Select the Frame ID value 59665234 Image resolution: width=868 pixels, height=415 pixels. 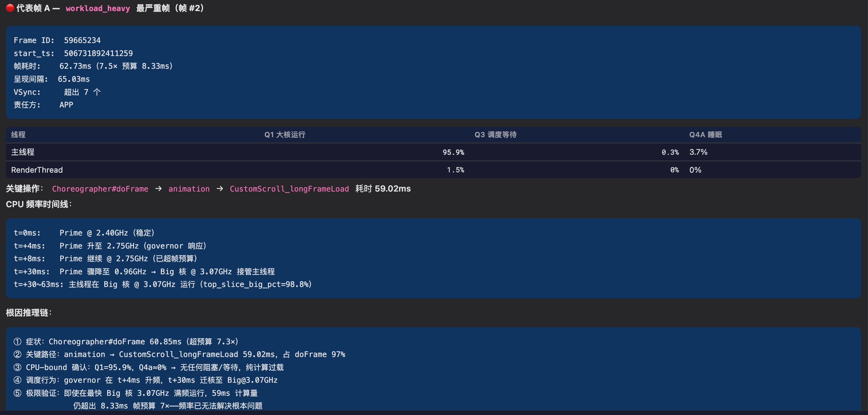[83, 40]
